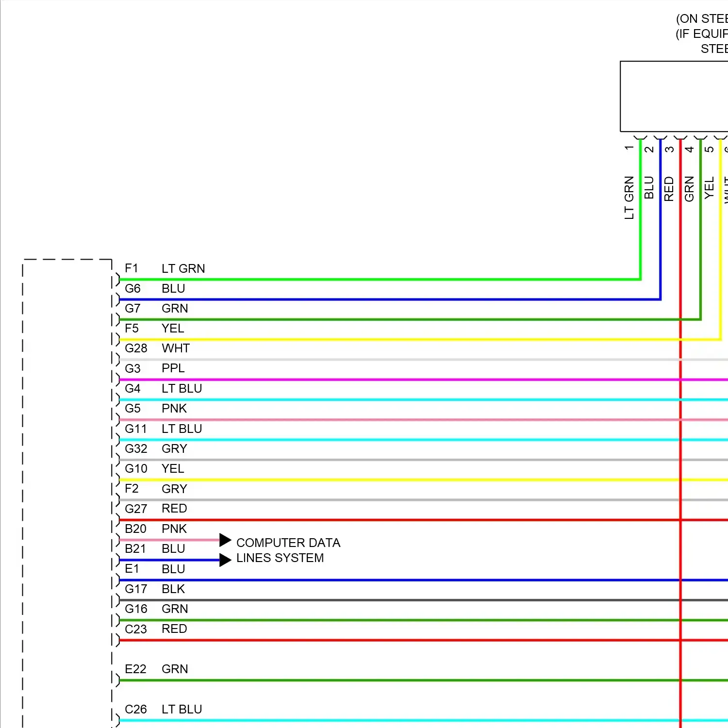Click the G28 pin label
728x728 pixels.
[x=136, y=348]
